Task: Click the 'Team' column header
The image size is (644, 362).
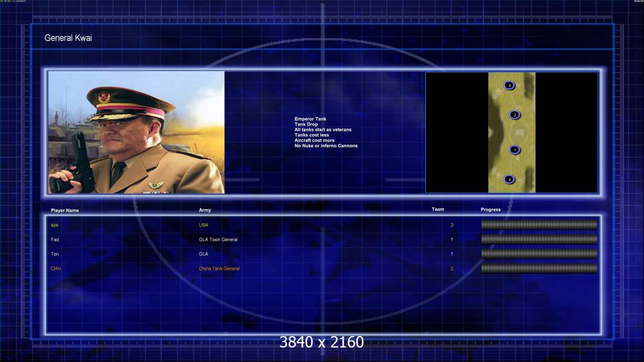Action: pyautogui.click(x=438, y=209)
